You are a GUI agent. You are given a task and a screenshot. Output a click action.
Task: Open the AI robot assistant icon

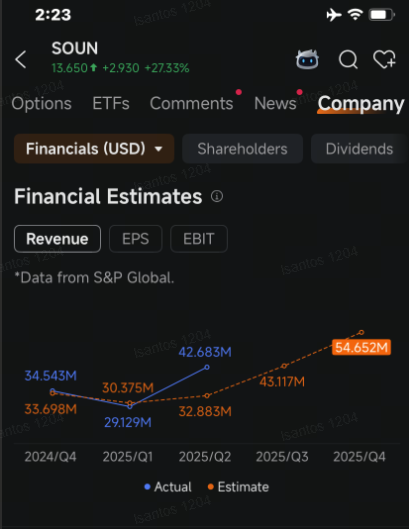tap(307, 59)
